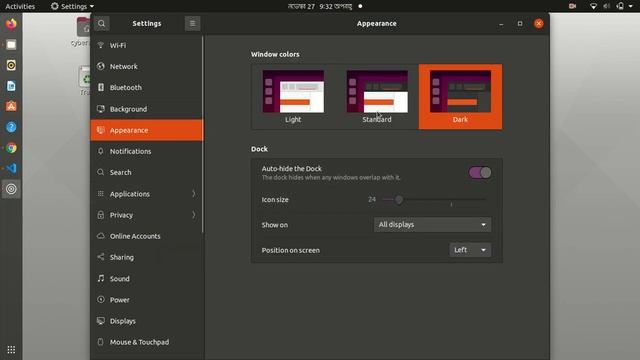Click the Sharing icon in the sidebar

pos(100,257)
